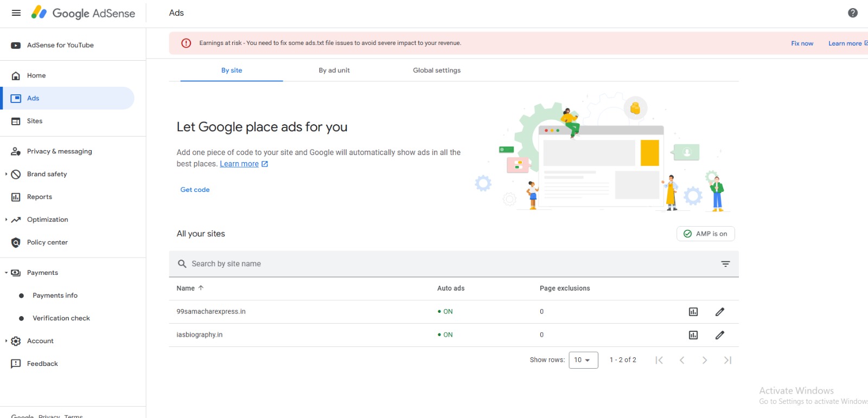View report for 99samacharexpress.in
Viewport: 868px width, 418px height.
[693, 312]
